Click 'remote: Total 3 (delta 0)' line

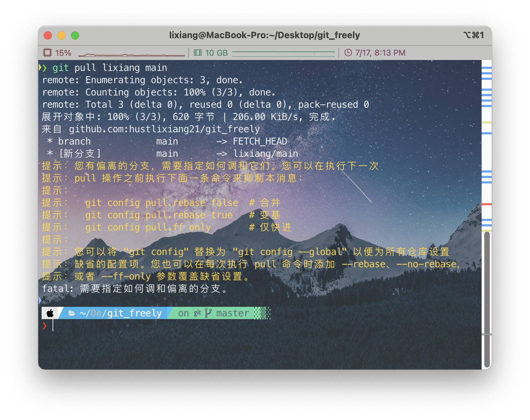(206, 104)
